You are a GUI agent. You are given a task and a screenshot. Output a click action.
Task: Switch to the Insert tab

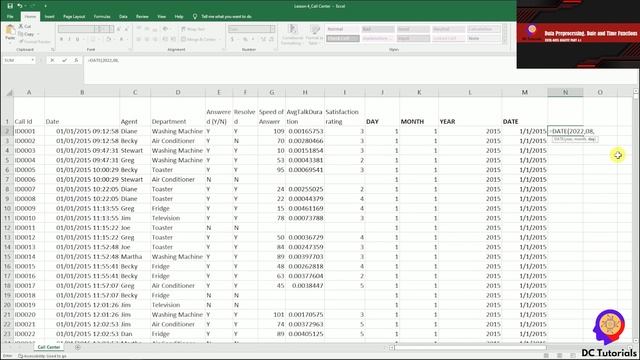[49, 16]
